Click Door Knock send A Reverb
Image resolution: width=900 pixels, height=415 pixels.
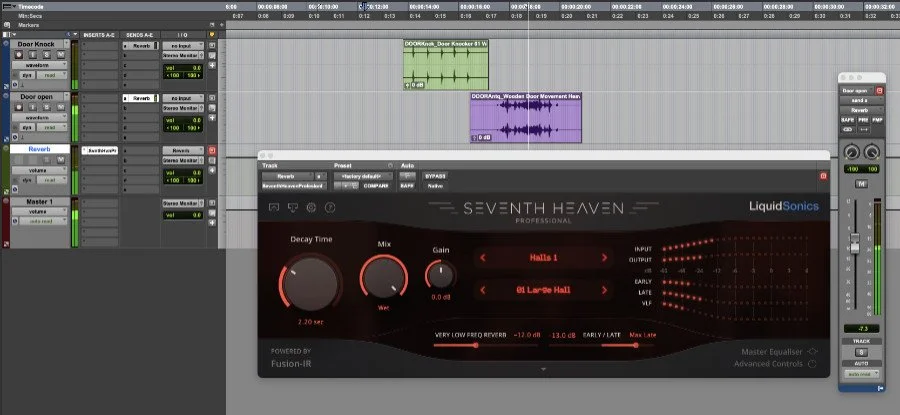click(x=141, y=45)
